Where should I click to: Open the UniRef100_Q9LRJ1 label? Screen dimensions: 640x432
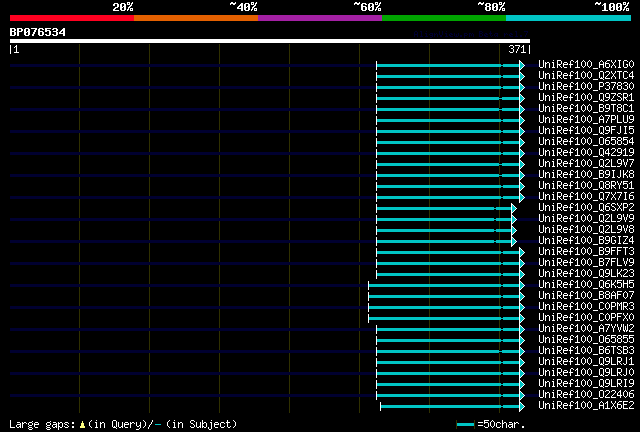(586, 362)
